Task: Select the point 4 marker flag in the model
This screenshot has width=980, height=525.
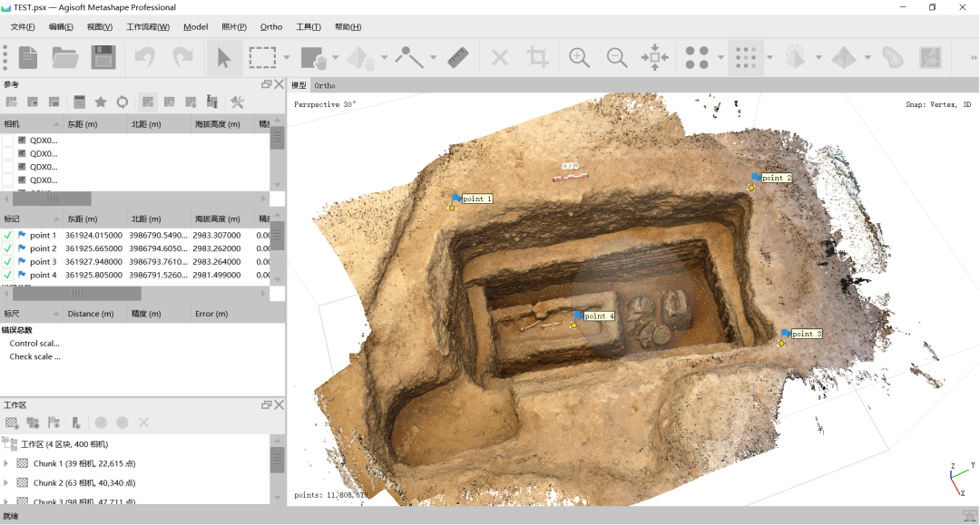Action: (579, 315)
